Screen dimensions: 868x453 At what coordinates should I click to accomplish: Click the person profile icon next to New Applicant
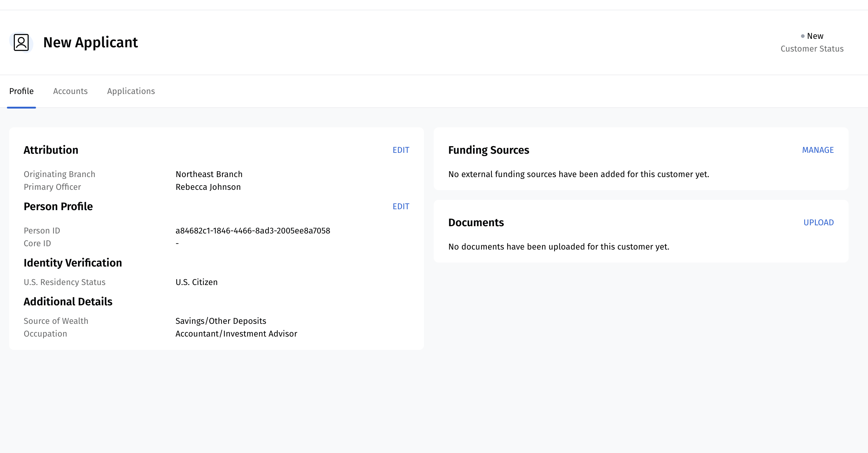click(21, 42)
